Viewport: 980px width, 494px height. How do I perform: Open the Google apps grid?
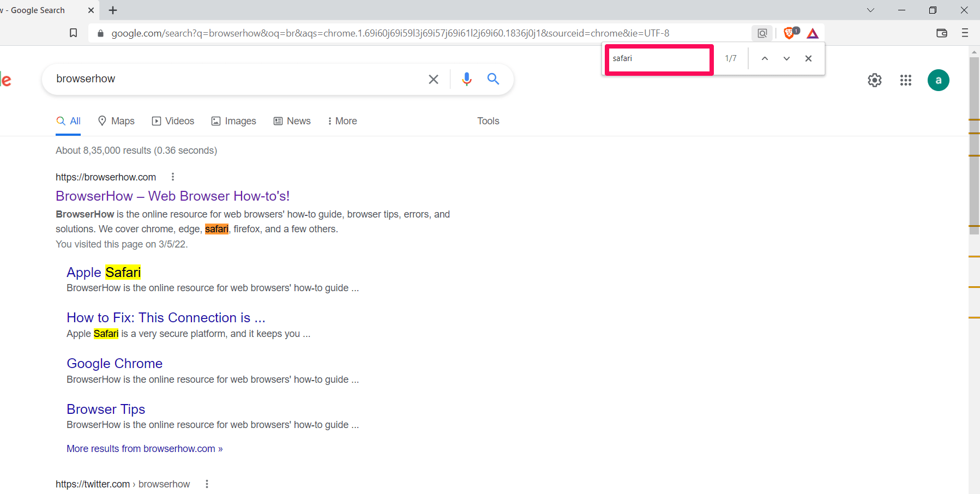pos(906,80)
